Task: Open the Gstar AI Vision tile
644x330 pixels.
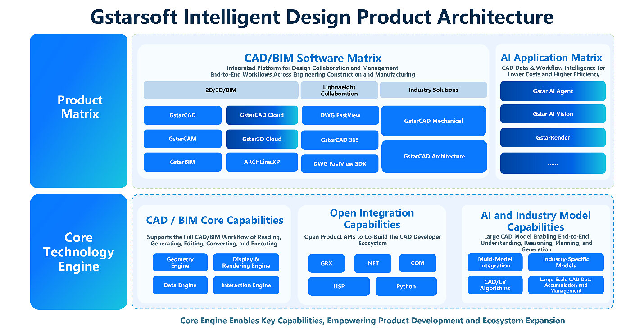Action: [553, 114]
